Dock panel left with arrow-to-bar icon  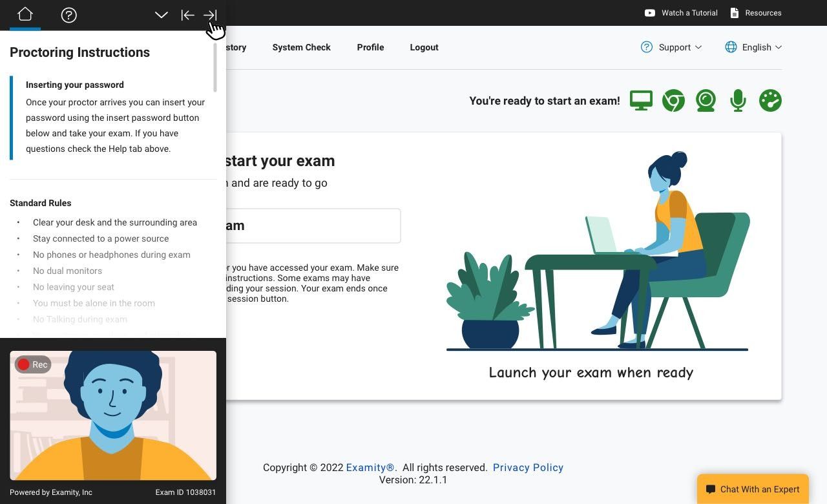click(187, 15)
